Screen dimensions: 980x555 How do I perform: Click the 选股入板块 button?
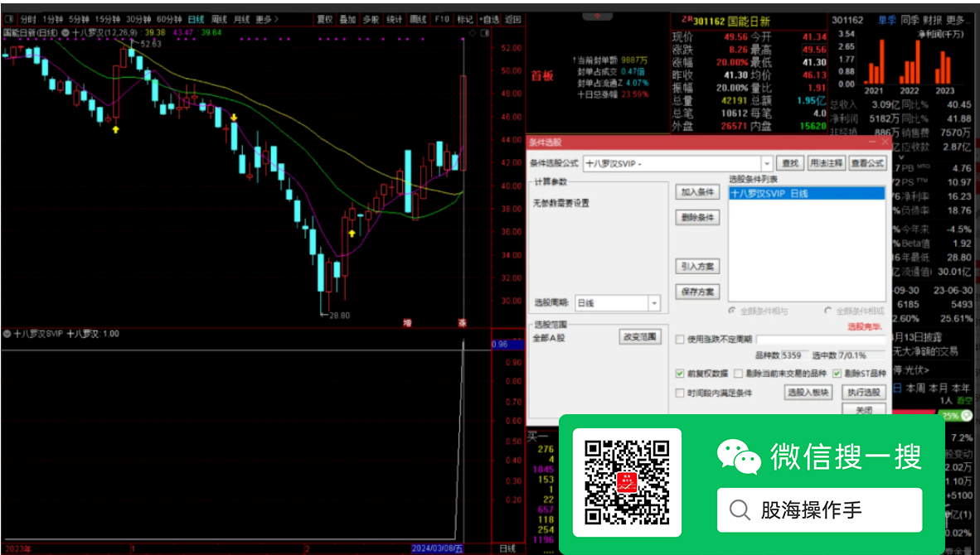pyautogui.click(x=808, y=393)
